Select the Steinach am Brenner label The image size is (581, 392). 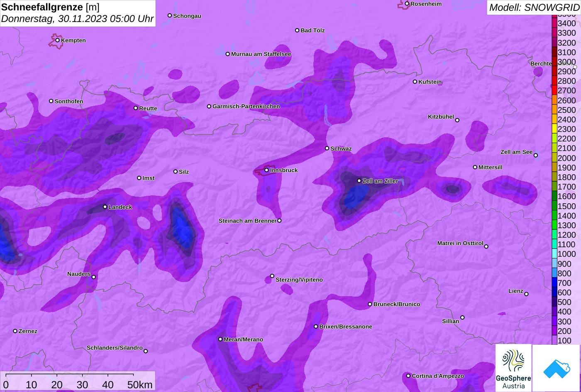(247, 221)
